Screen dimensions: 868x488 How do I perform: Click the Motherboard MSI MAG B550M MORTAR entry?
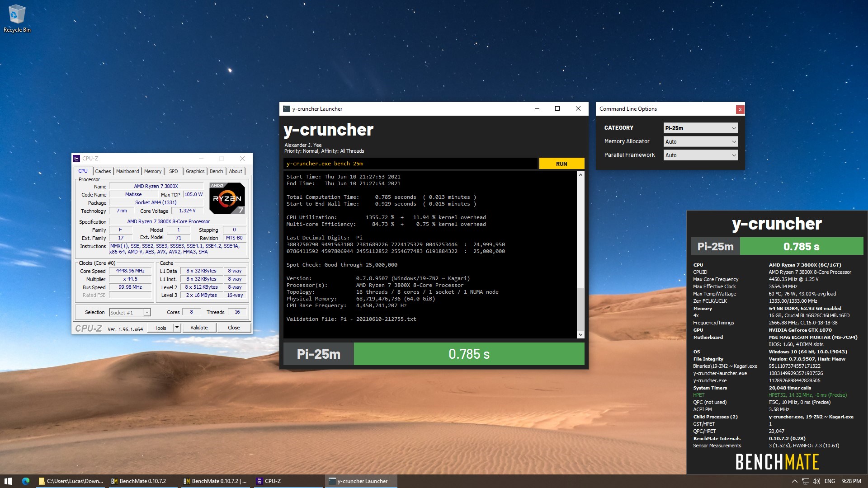coord(775,337)
